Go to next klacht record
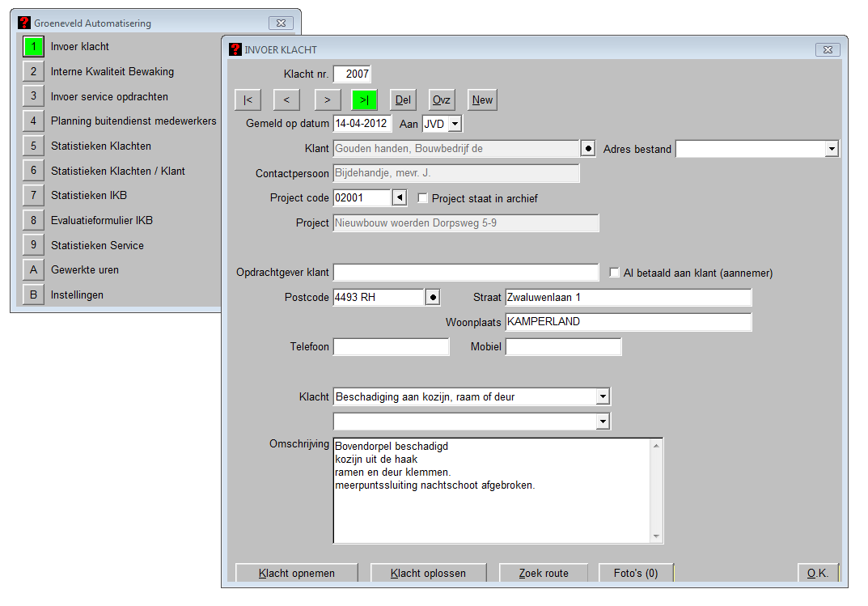The image size is (868, 606). point(326,100)
